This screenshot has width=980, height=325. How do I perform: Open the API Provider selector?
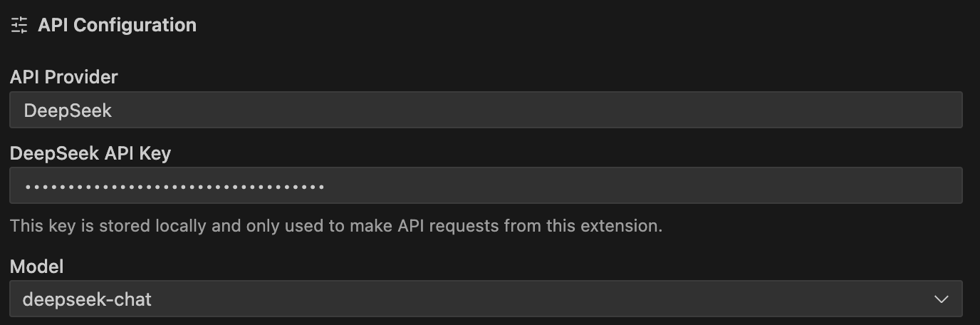486,110
